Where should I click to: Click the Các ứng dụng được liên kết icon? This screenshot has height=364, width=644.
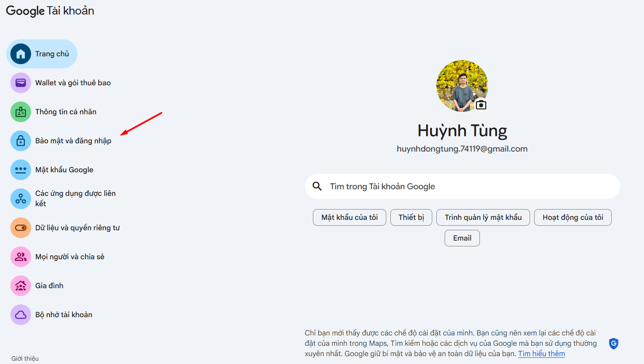click(21, 199)
